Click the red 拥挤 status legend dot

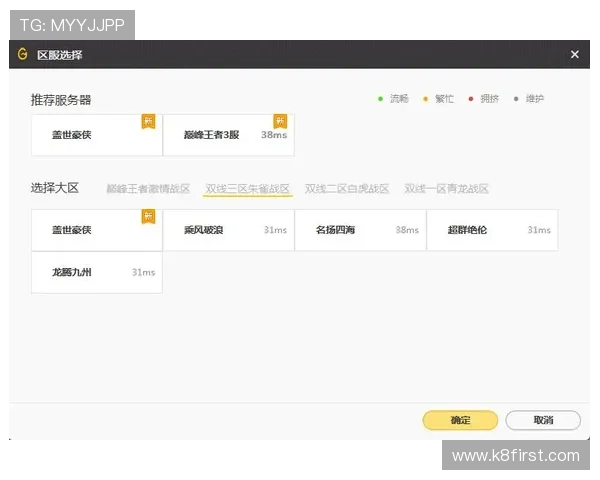tap(471, 99)
